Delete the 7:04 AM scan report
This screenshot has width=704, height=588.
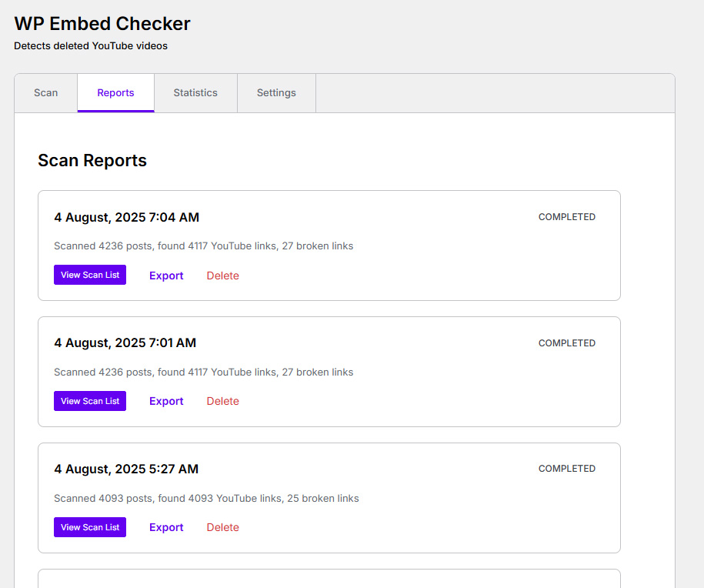222,276
